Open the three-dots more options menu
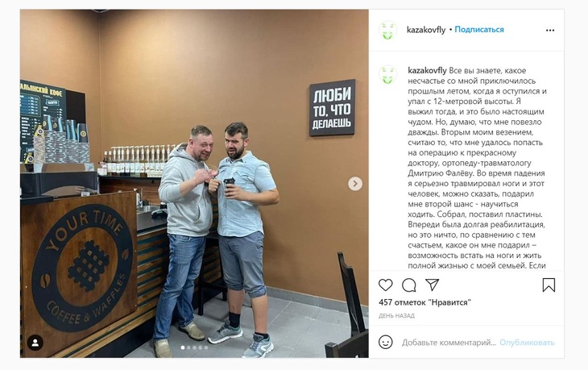 550,30
